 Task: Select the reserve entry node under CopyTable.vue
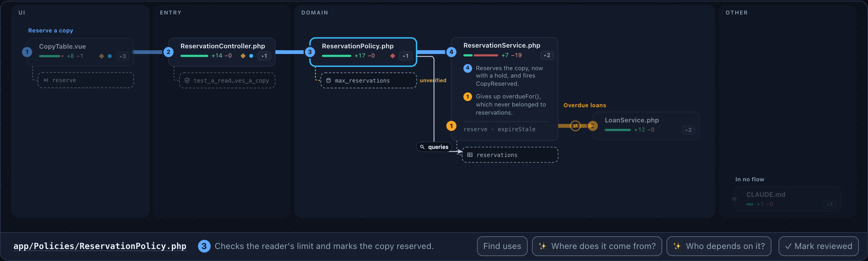tap(86, 80)
